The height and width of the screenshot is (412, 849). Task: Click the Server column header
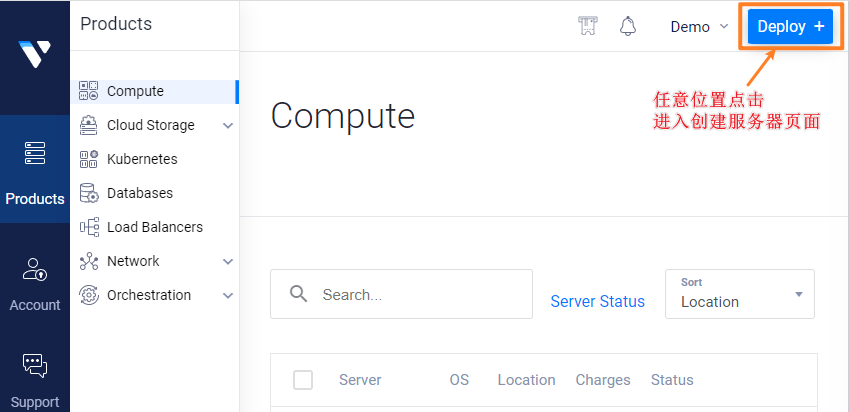(360, 380)
